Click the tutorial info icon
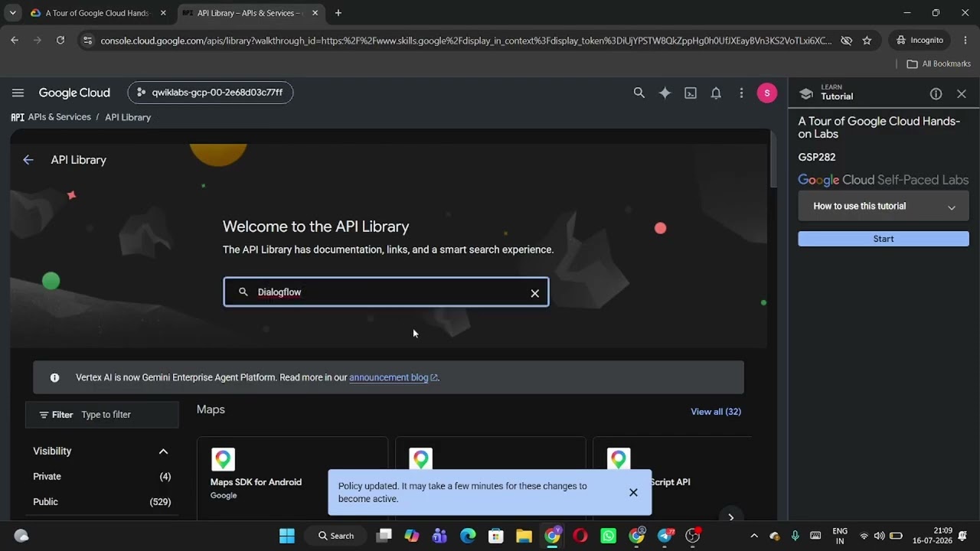This screenshot has width=980, height=551. 936,93
